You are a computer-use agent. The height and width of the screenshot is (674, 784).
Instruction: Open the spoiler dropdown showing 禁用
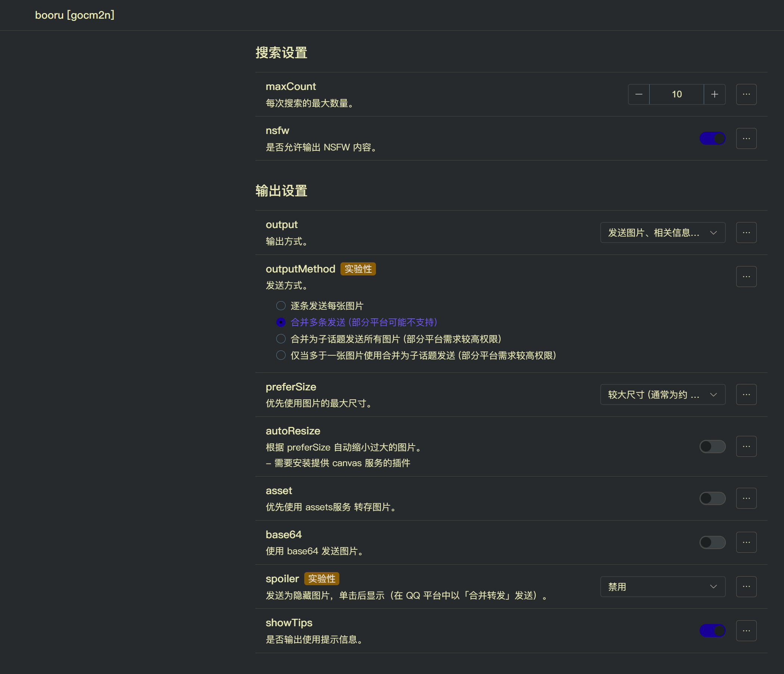pos(662,586)
